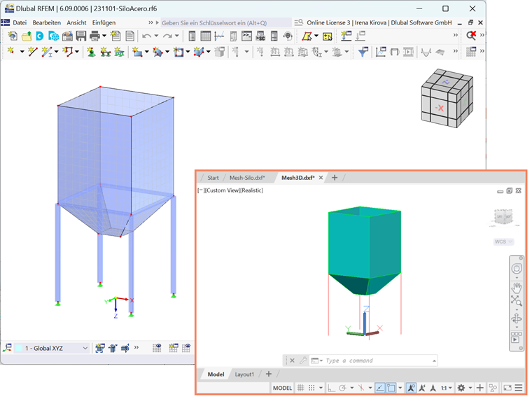532x399 pixels.
Task: Click the RFEM keyword search field
Action: [x=225, y=22]
